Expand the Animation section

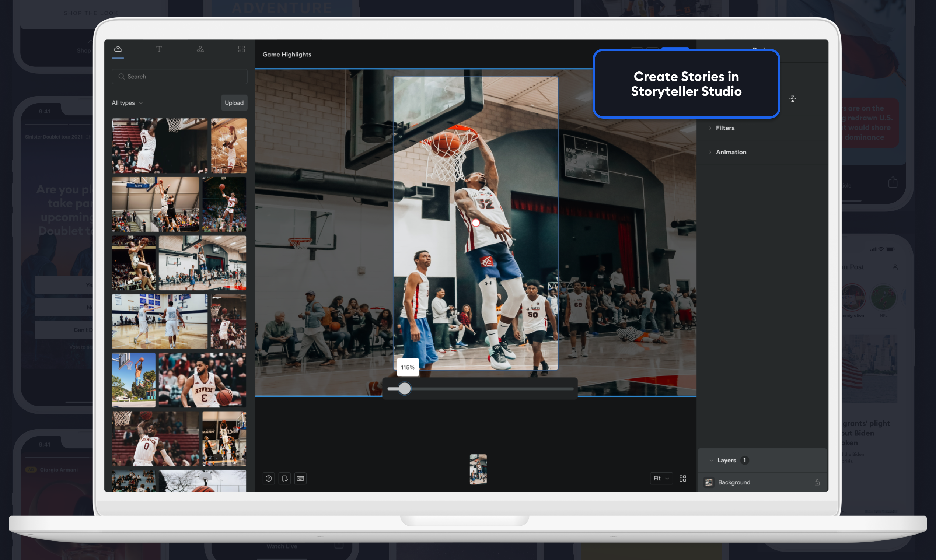coord(731,152)
